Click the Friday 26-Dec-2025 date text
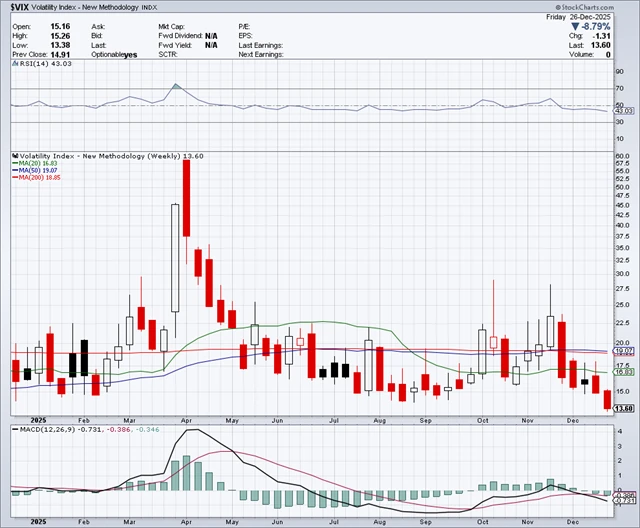The width and height of the screenshot is (640, 528). 602,16
